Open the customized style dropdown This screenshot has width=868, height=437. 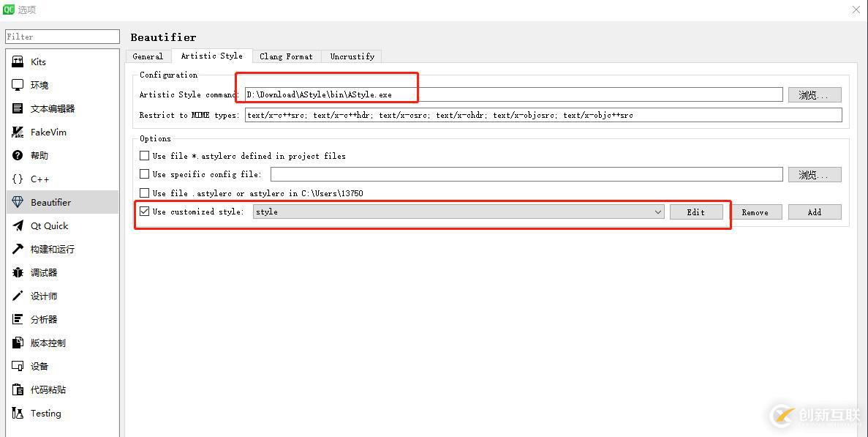[x=458, y=212]
